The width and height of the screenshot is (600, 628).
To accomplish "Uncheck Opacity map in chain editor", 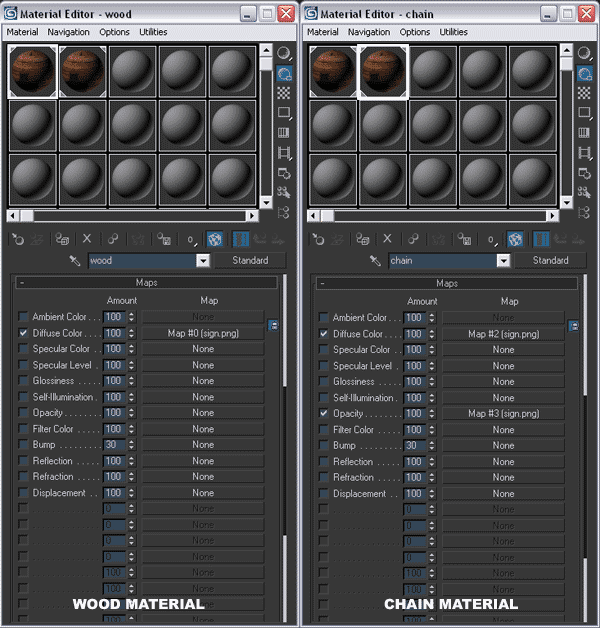I will [x=324, y=413].
